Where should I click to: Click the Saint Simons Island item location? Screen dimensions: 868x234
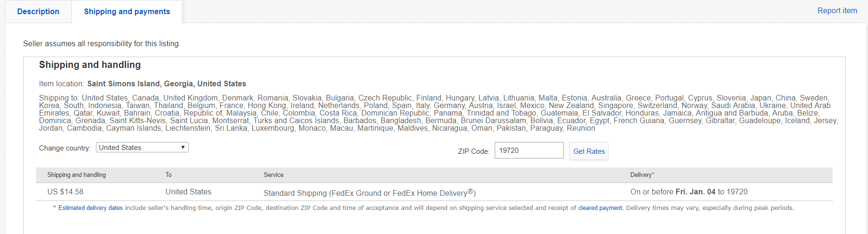[x=166, y=84]
